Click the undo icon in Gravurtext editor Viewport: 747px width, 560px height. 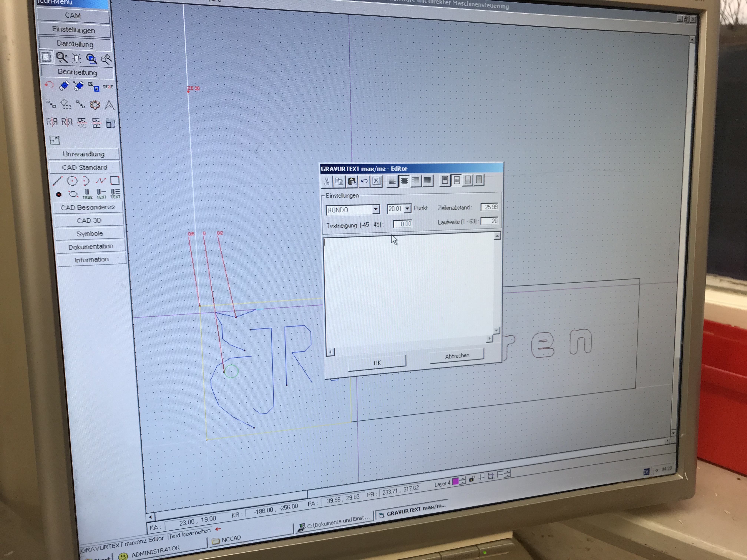coord(364,181)
